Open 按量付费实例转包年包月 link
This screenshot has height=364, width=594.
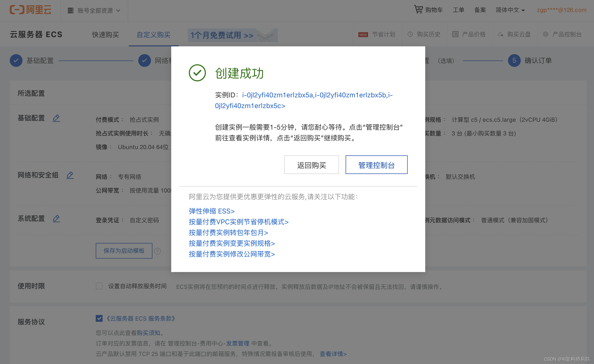(228, 233)
